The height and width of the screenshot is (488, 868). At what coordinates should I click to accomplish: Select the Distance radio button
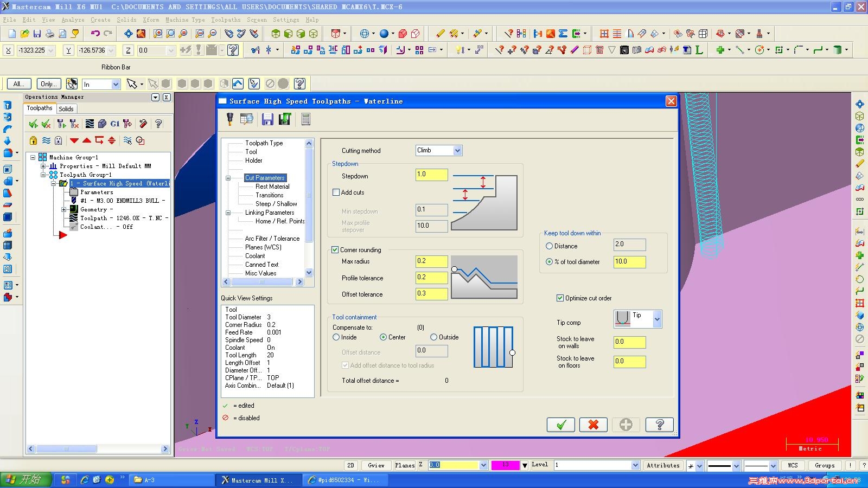coord(549,246)
